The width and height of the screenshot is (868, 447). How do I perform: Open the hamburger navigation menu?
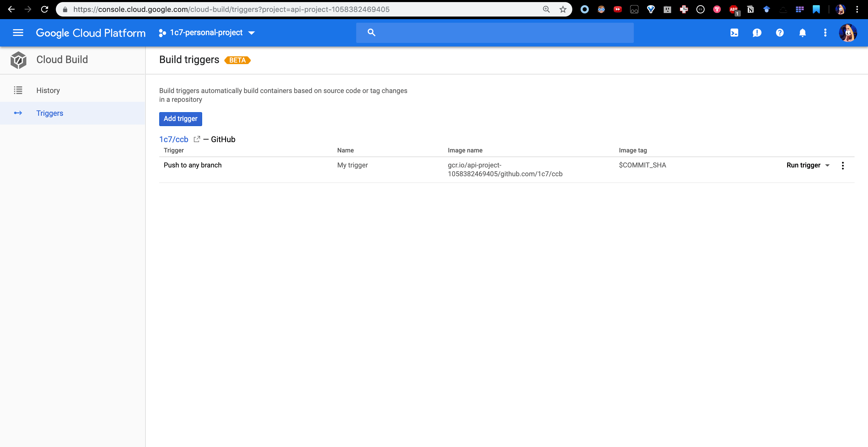click(18, 33)
